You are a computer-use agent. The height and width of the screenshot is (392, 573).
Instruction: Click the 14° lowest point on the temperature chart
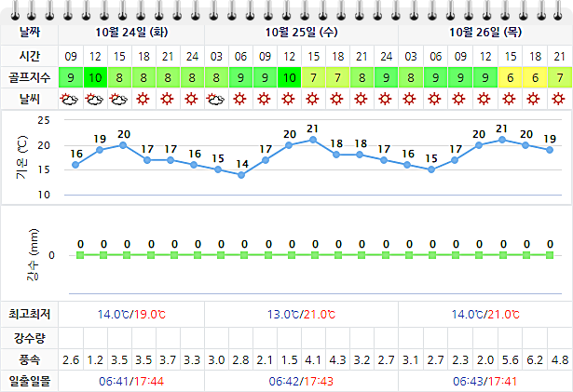pyautogui.click(x=241, y=175)
